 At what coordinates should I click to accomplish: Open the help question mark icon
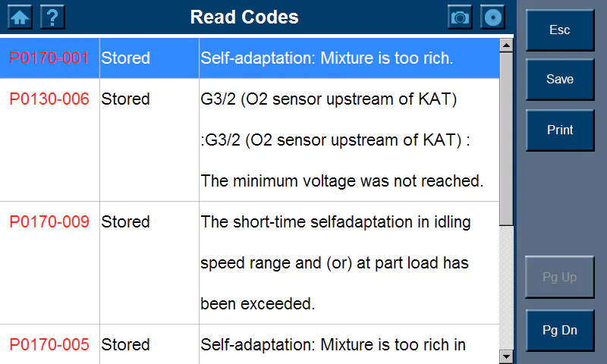click(x=52, y=17)
